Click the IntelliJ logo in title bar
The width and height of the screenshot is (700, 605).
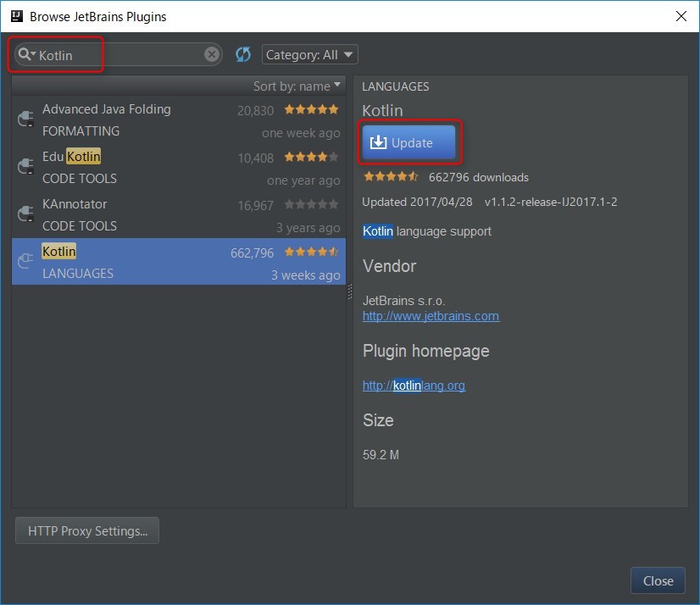(17, 16)
